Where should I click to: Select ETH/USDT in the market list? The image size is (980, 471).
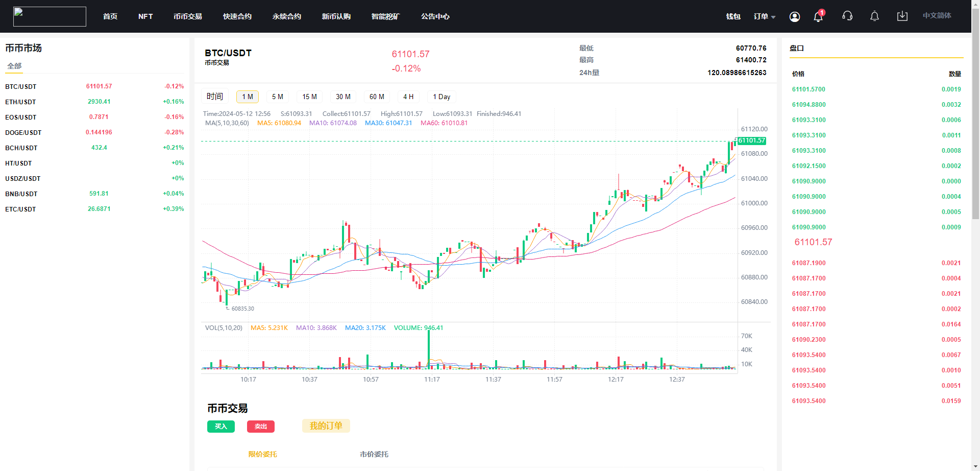coord(21,102)
